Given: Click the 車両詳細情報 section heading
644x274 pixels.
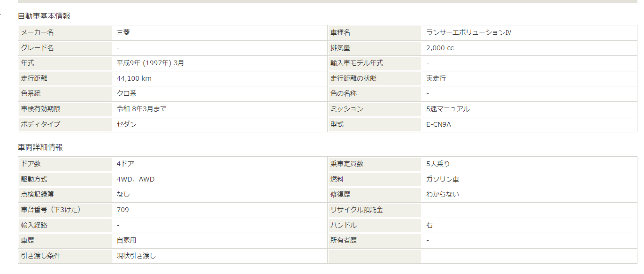Looking at the screenshot, I should 40,147.
